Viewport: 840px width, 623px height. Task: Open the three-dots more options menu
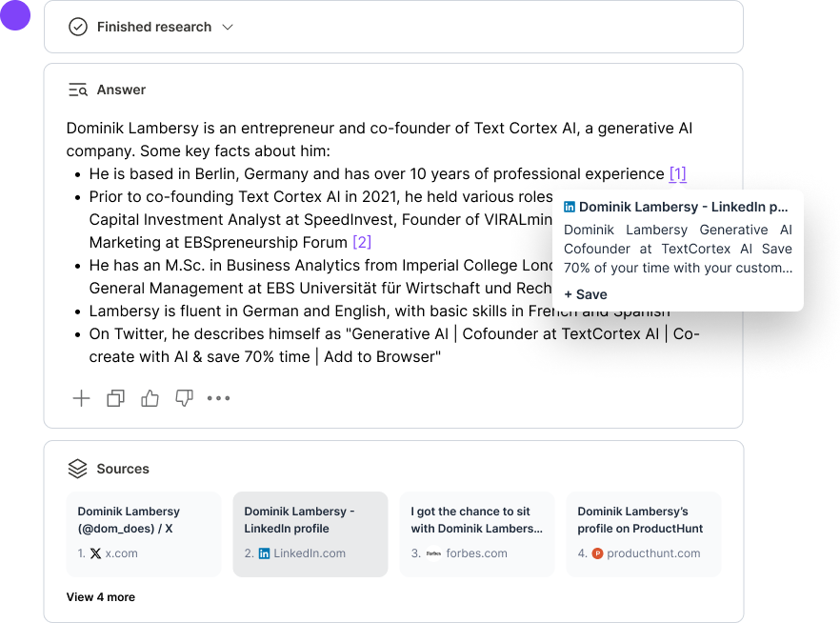coord(219,398)
